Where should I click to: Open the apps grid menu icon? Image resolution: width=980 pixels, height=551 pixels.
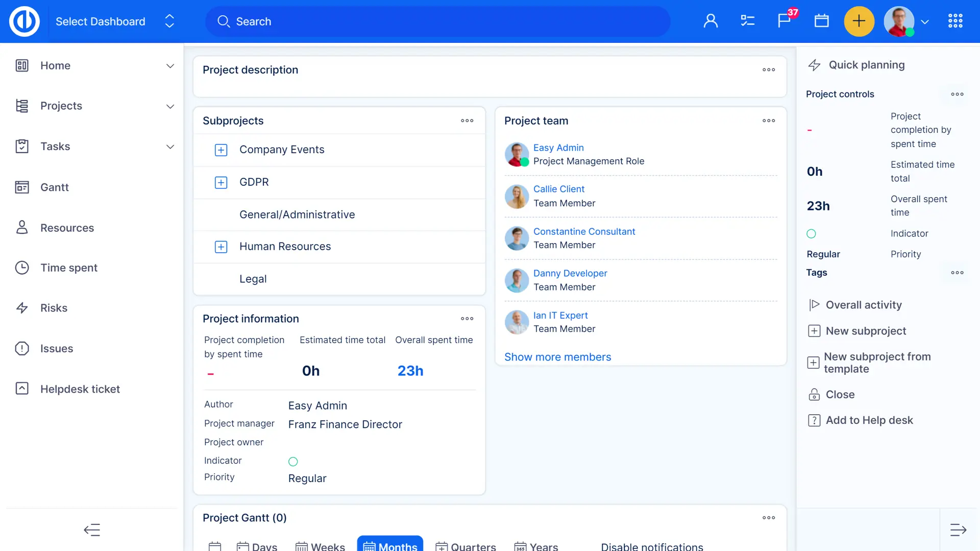(x=955, y=21)
